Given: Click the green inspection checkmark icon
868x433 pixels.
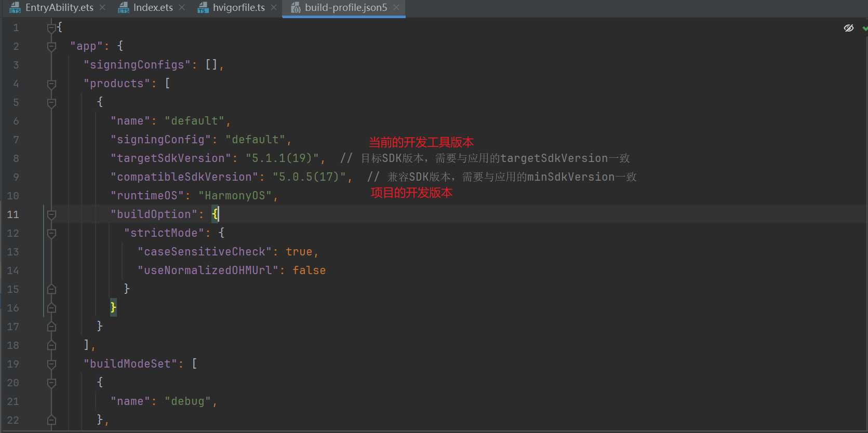Looking at the screenshot, I should point(865,28).
